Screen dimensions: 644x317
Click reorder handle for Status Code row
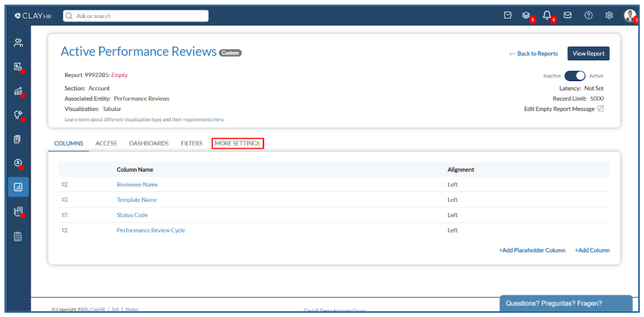tap(64, 215)
